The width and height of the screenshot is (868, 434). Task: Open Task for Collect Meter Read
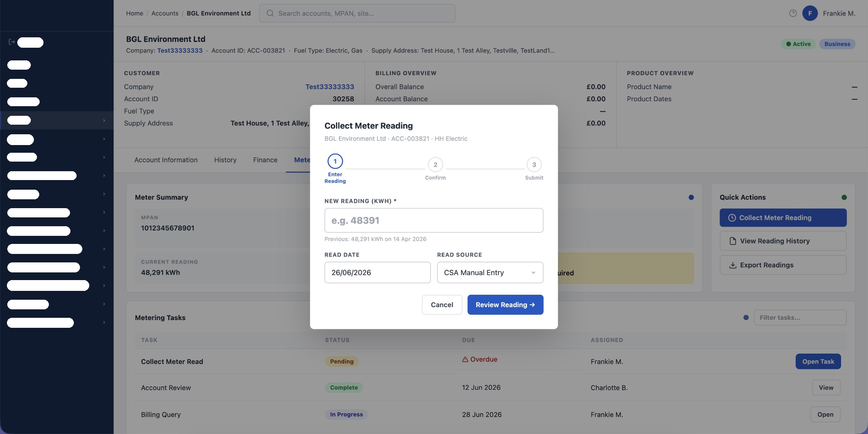point(818,362)
